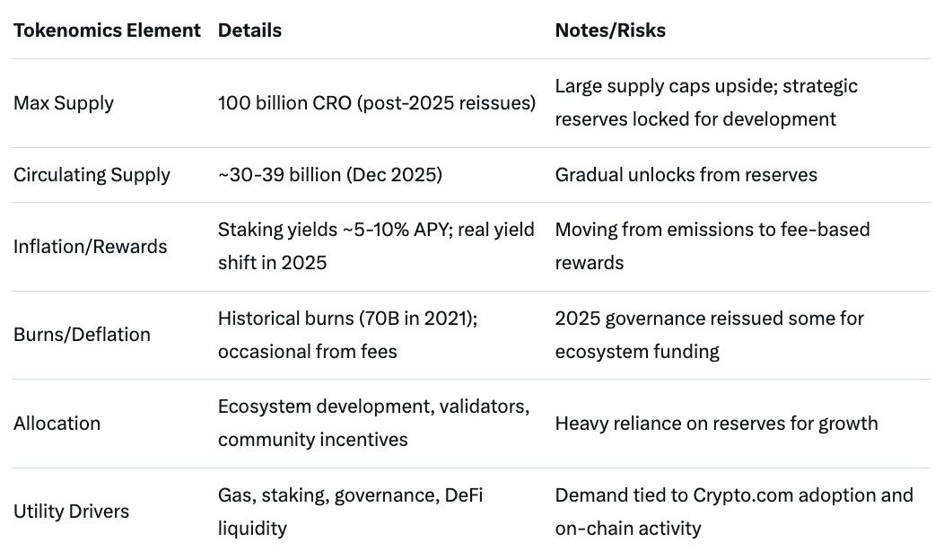Select the Heavy reliance on reserves note

click(716, 423)
